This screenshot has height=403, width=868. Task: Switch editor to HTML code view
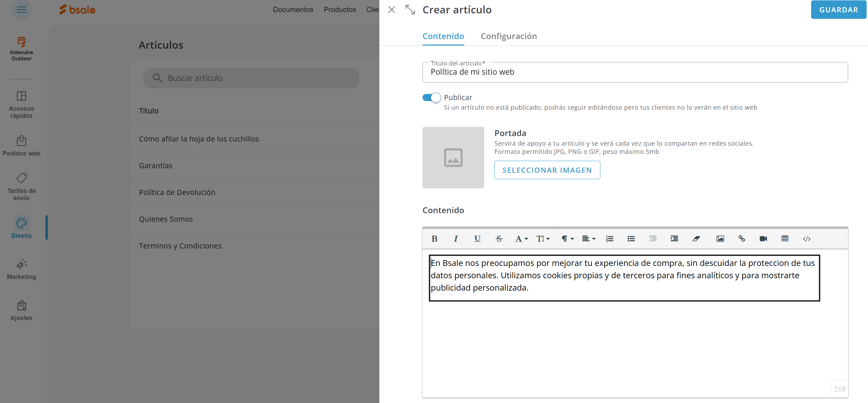807,239
